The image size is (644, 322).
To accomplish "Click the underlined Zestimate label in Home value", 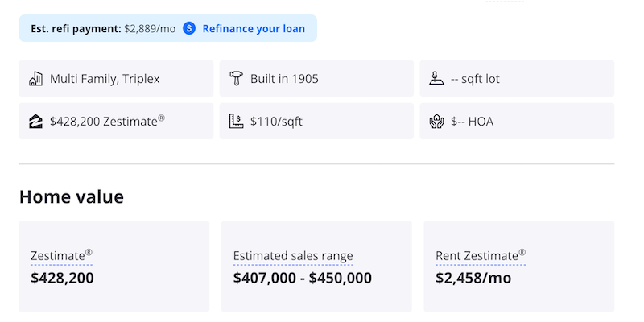I will (61, 256).
